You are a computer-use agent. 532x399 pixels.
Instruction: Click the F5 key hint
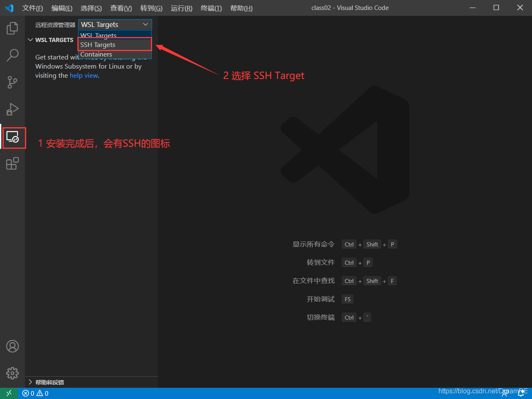[347, 299]
